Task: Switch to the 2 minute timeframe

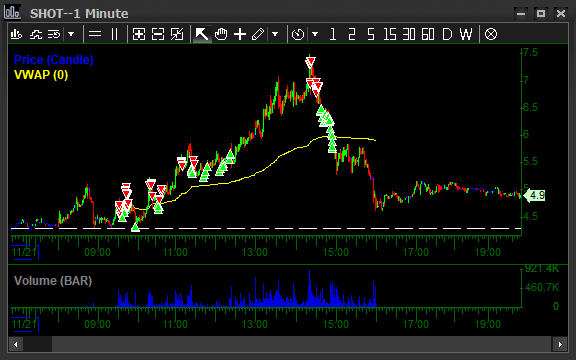Action: point(352,35)
